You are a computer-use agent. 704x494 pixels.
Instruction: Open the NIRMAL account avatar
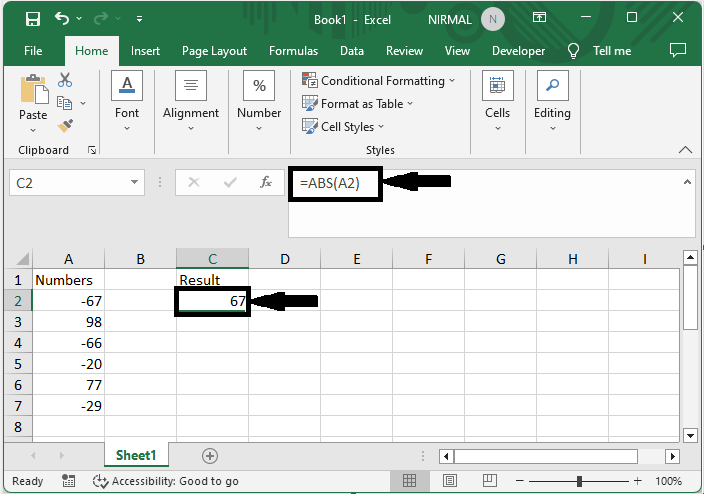tap(493, 19)
